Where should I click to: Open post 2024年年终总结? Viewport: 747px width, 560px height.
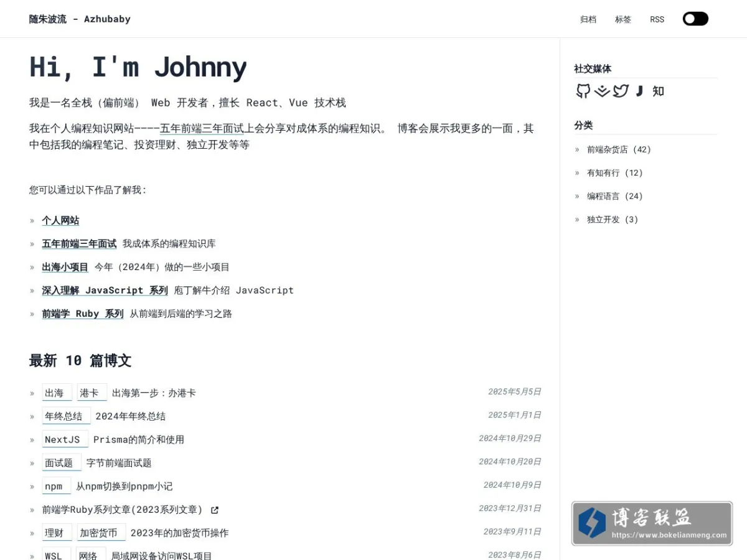point(130,416)
